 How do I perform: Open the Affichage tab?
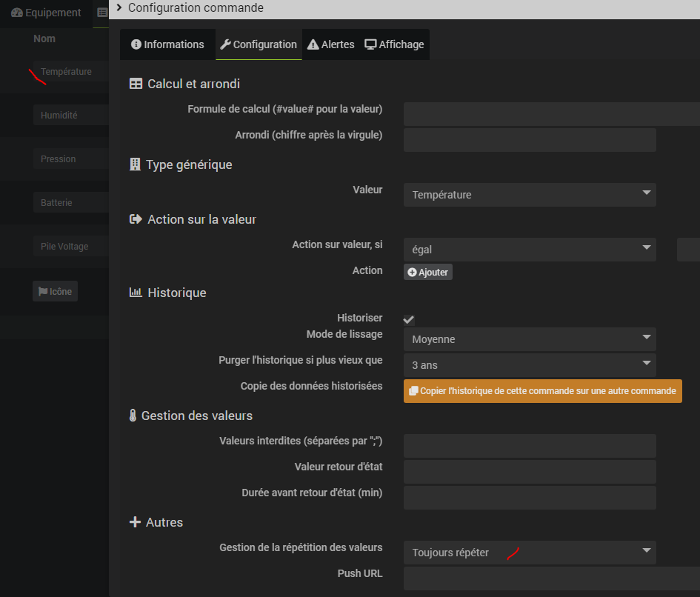click(394, 44)
